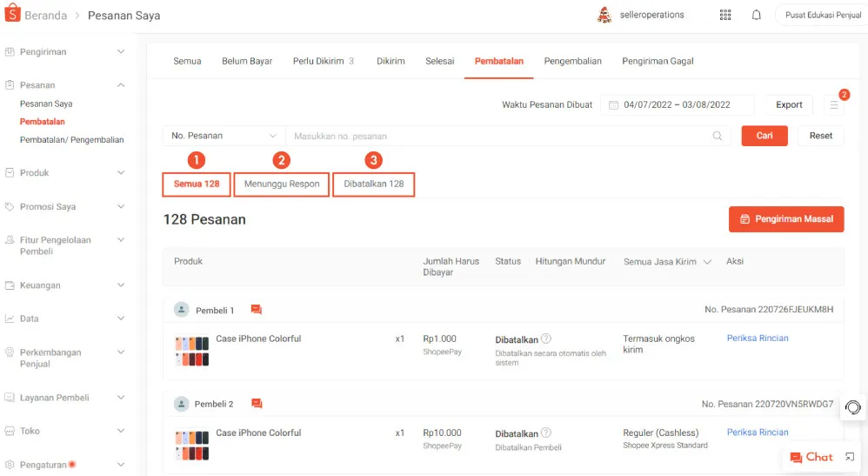Screen dimensions: 868x476
Task: Open the No. Pesanan dropdown
Action: coord(224,136)
